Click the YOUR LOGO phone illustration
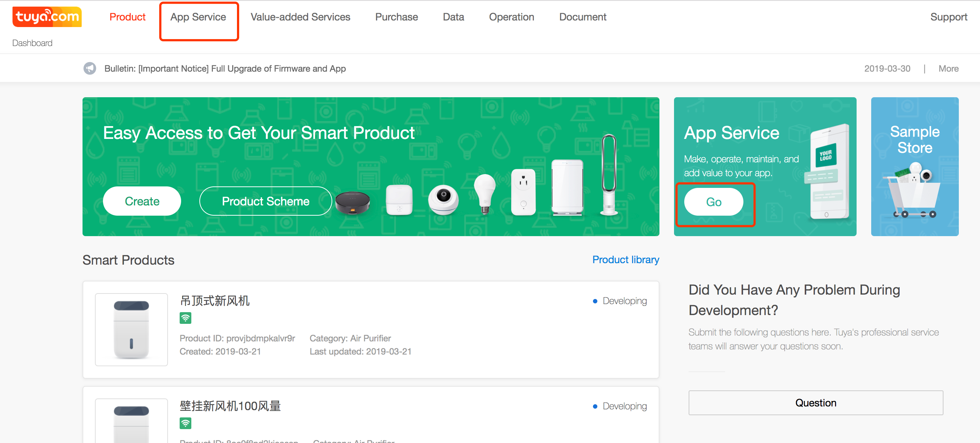This screenshot has width=980, height=443. 827,171
